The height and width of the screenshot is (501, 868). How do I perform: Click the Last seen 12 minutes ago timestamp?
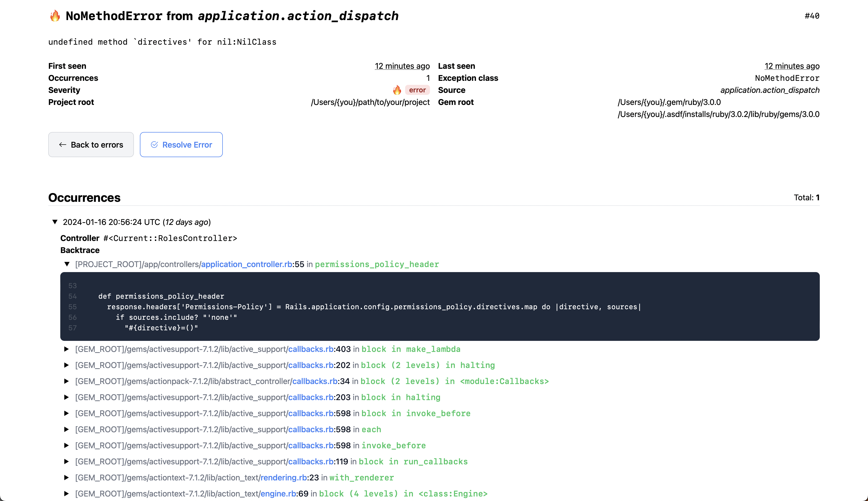pyautogui.click(x=792, y=66)
